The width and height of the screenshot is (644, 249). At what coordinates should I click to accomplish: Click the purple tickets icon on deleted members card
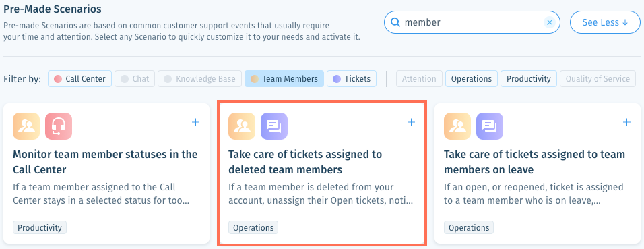tap(274, 126)
